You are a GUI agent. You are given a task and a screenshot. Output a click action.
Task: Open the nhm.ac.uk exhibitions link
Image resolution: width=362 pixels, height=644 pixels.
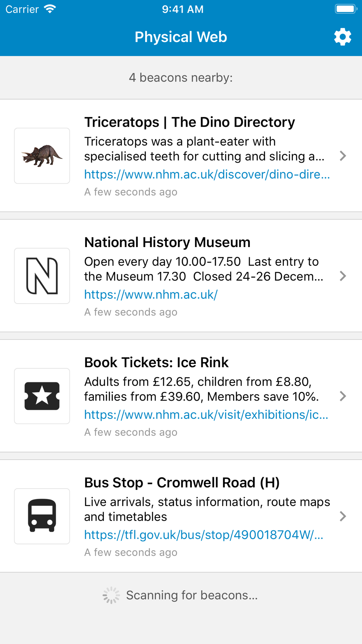pyautogui.click(x=206, y=415)
